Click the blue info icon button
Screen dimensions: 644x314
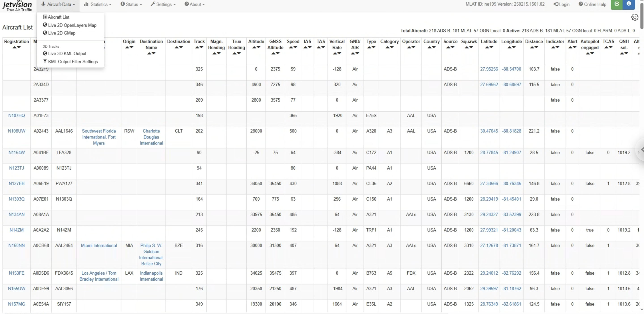629,4
